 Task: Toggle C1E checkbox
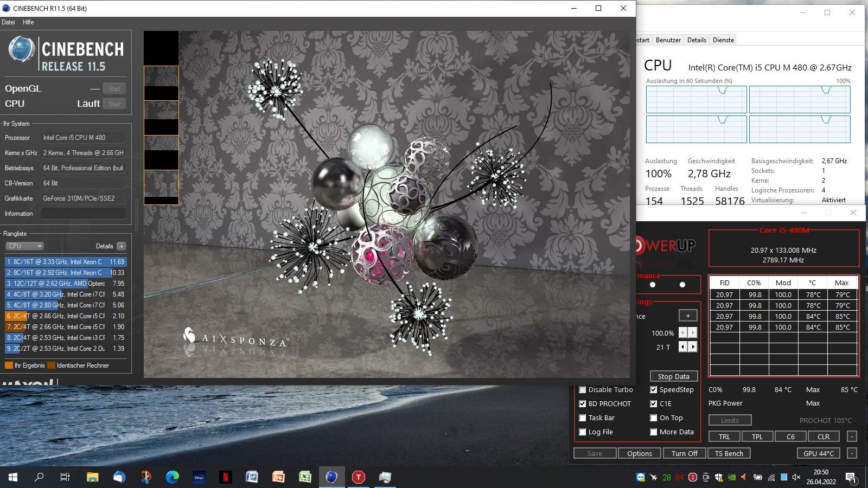[654, 404]
